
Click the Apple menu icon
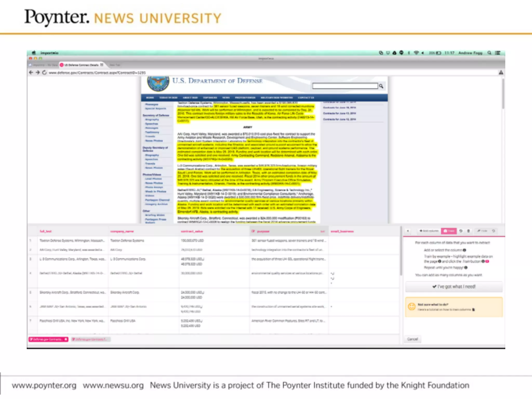click(x=34, y=53)
